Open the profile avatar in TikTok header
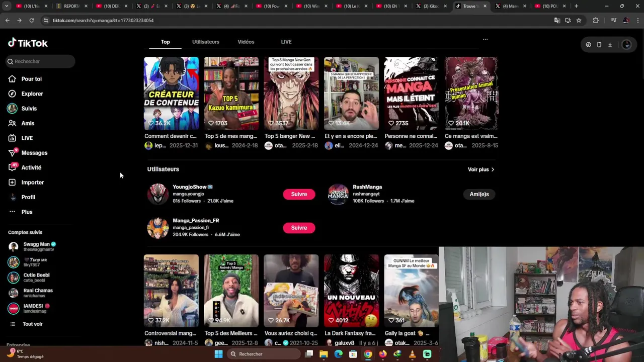 point(626,45)
